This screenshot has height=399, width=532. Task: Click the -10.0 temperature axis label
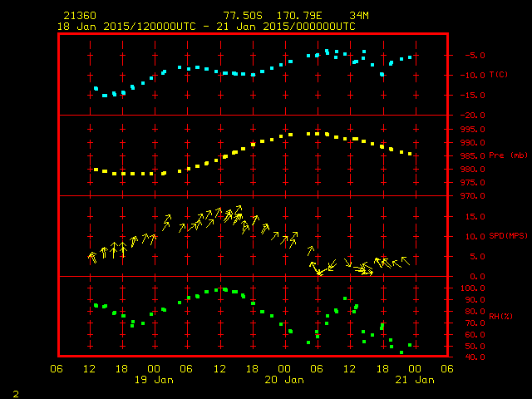click(x=472, y=76)
